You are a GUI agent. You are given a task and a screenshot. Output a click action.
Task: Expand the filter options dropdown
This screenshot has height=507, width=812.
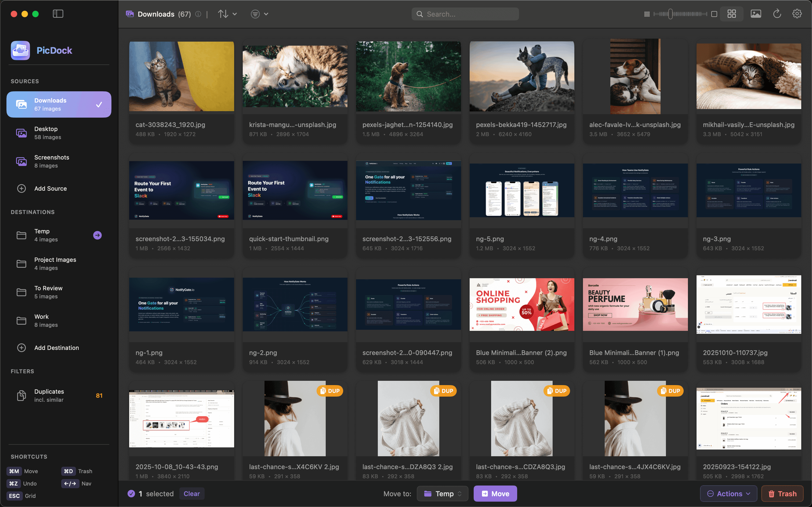tap(259, 14)
